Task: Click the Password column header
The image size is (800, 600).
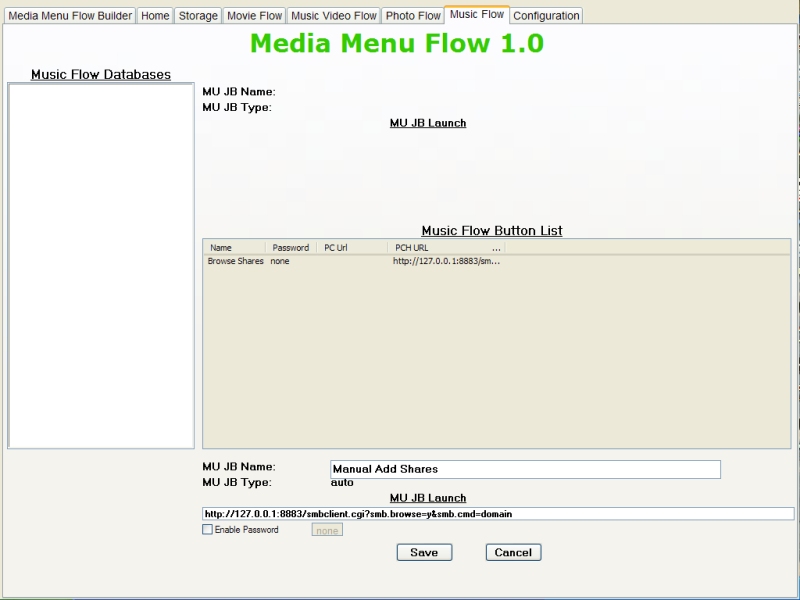Action: point(291,247)
